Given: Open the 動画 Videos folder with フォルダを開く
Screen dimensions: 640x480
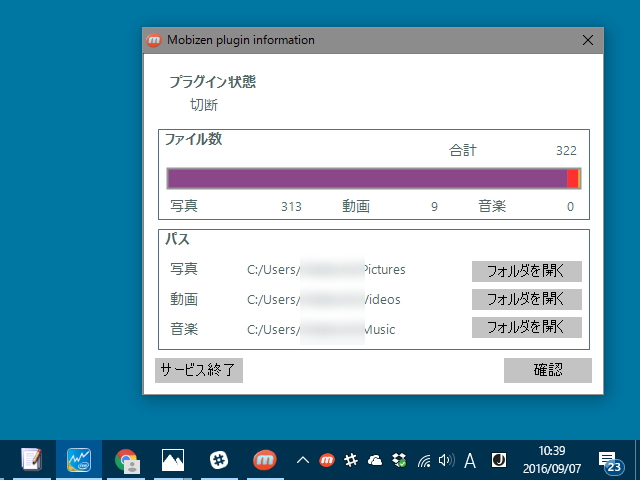Looking at the screenshot, I should click(x=527, y=299).
